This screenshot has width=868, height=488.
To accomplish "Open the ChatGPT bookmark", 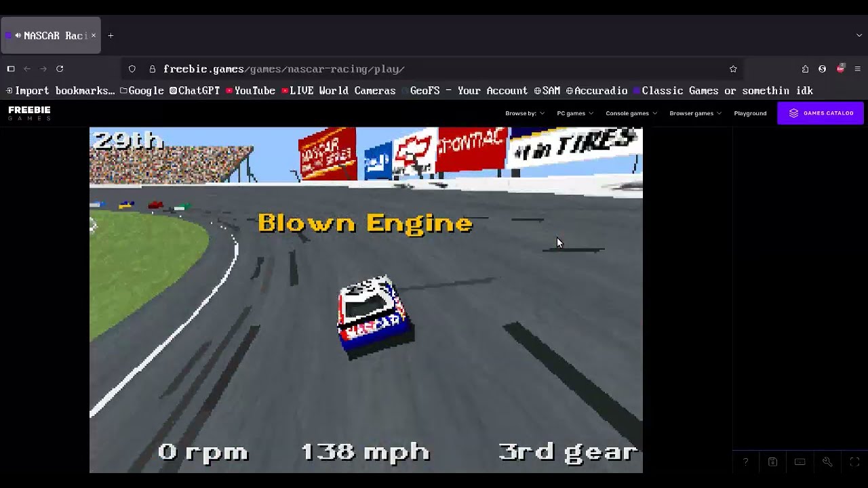I will [195, 91].
